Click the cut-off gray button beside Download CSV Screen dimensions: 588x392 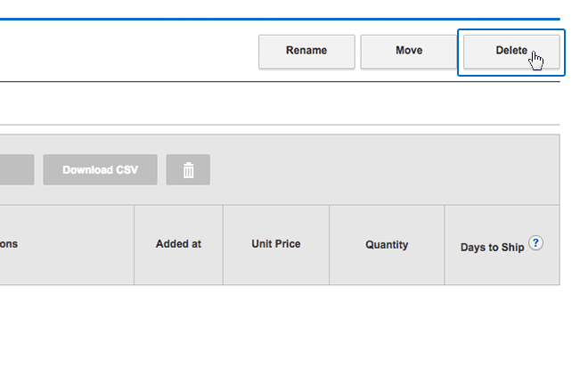click(16, 170)
